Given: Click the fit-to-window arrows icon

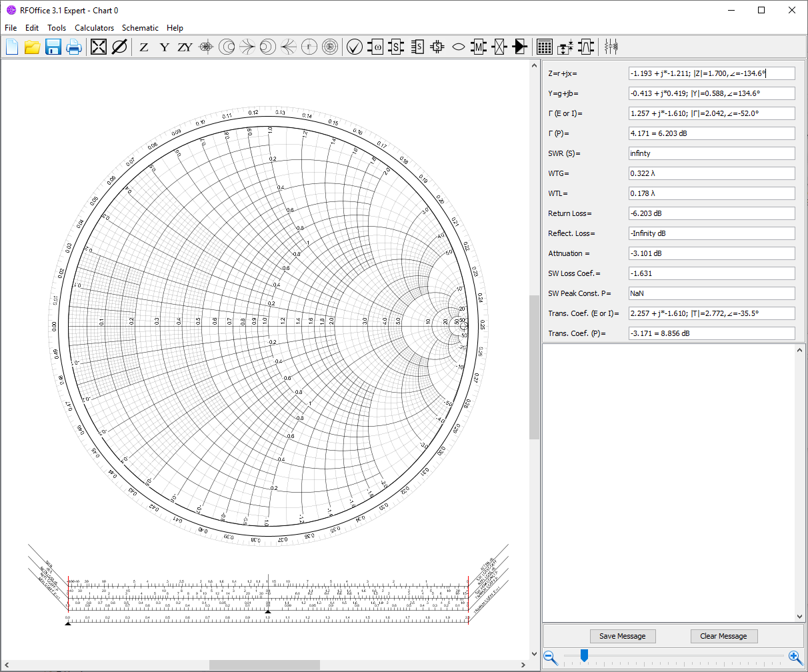Looking at the screenshot, I should pyautogui.click(x=99, y=47).
